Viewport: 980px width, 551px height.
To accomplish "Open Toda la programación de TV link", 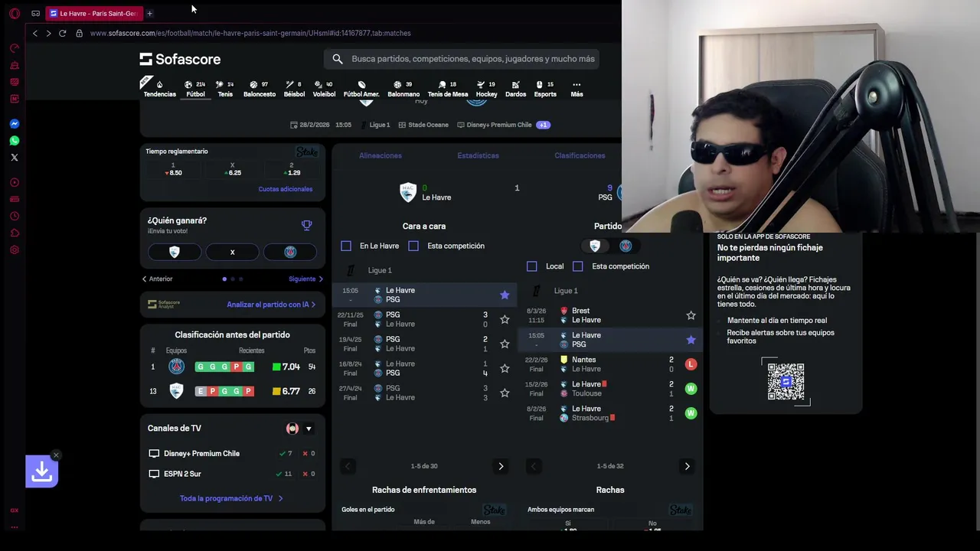I will click(x=231, y=498).
